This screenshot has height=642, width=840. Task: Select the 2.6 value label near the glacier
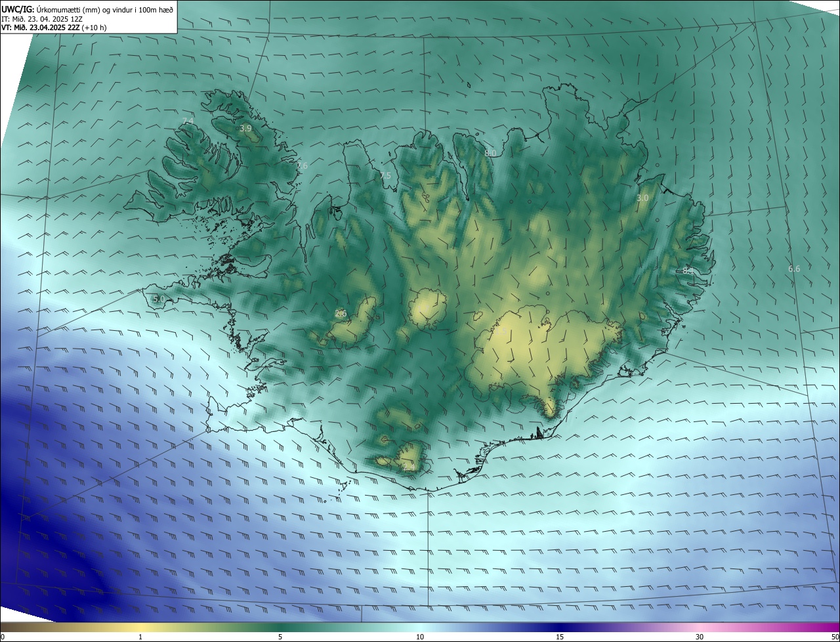pyautogui.click(x=341, y=314)
